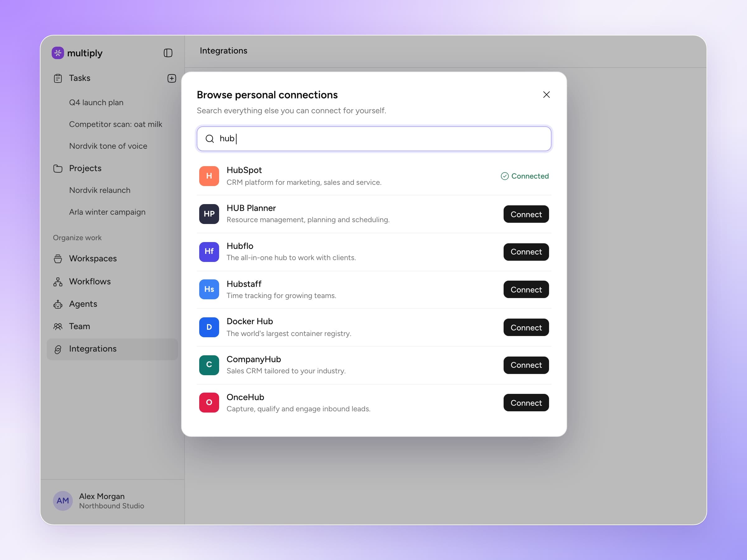The width and height of the screenshot is (747, 560).
Task: Add a new task with the plus icon
Action: click(171, 78)
